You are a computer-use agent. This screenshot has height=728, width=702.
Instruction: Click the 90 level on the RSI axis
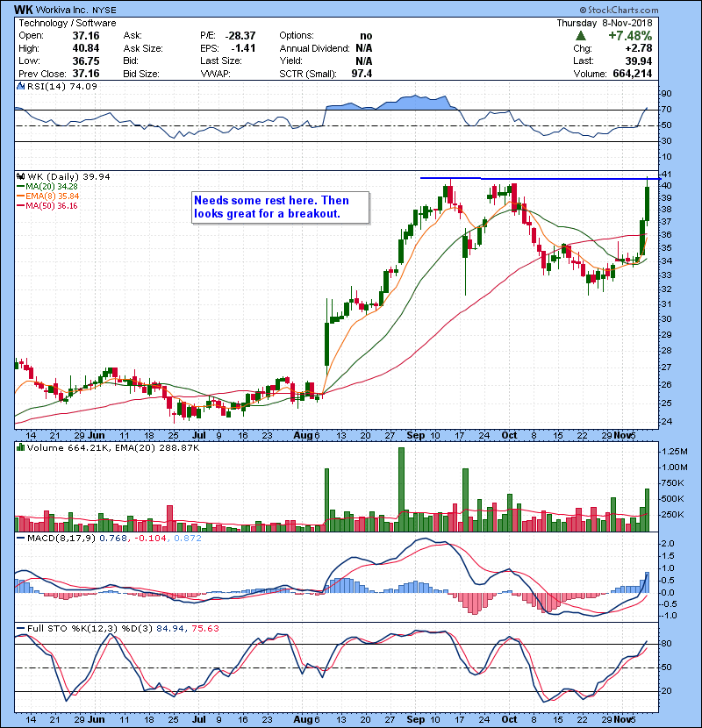click(666, 93)
